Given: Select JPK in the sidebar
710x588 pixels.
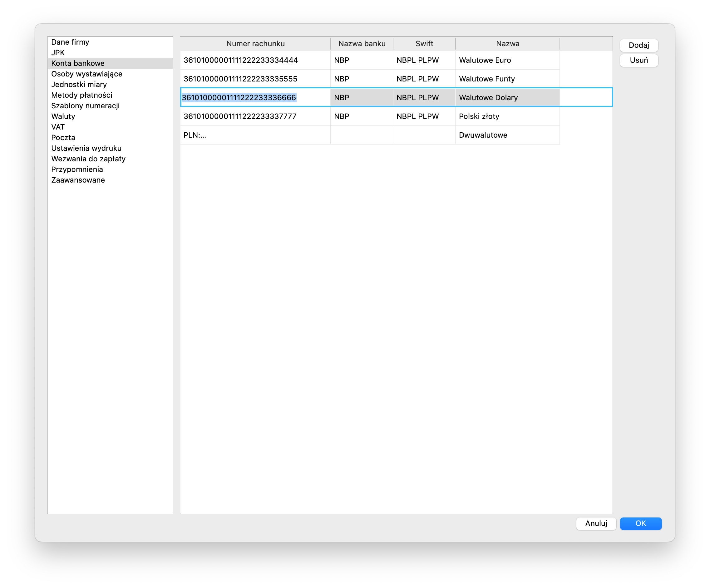Looking at the screenshot, I should (110, 53).
